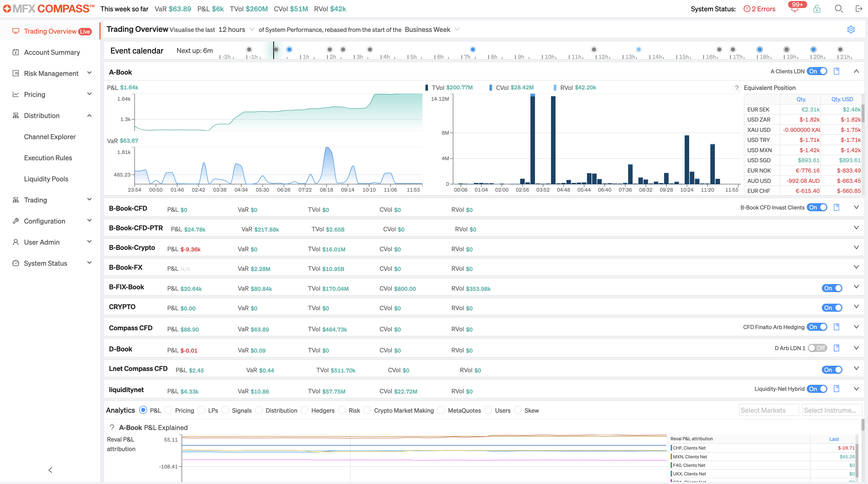The height and width of the screenshot is (484, 868).
Task: Click the CVol blue legend swatch
Action: tap(491, 88)
